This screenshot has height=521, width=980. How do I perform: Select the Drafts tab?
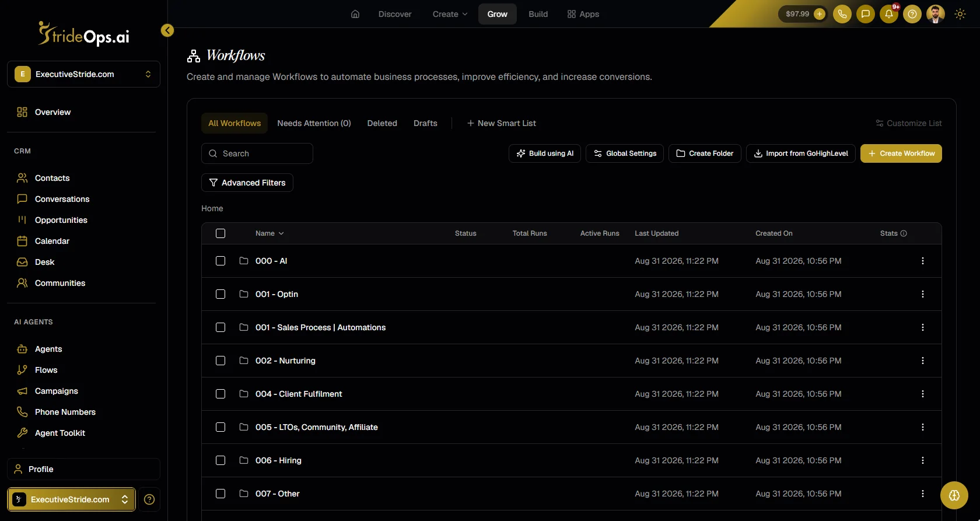coord(425,123)
